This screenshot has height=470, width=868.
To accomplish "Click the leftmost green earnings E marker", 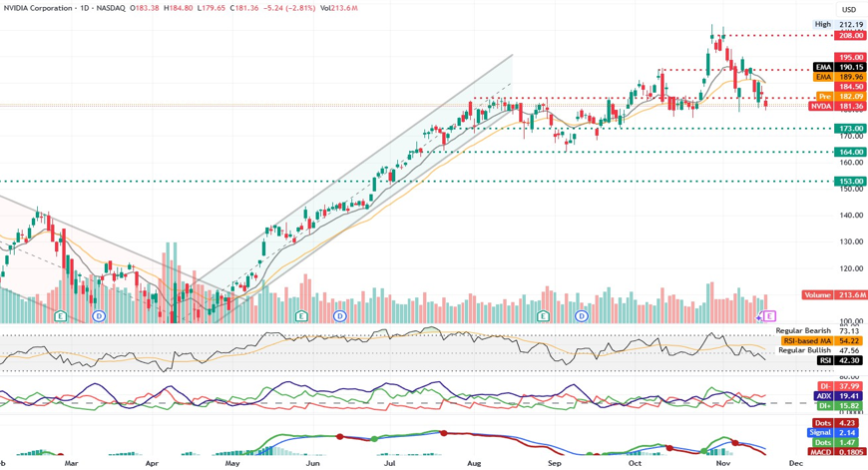I will 61,316.
